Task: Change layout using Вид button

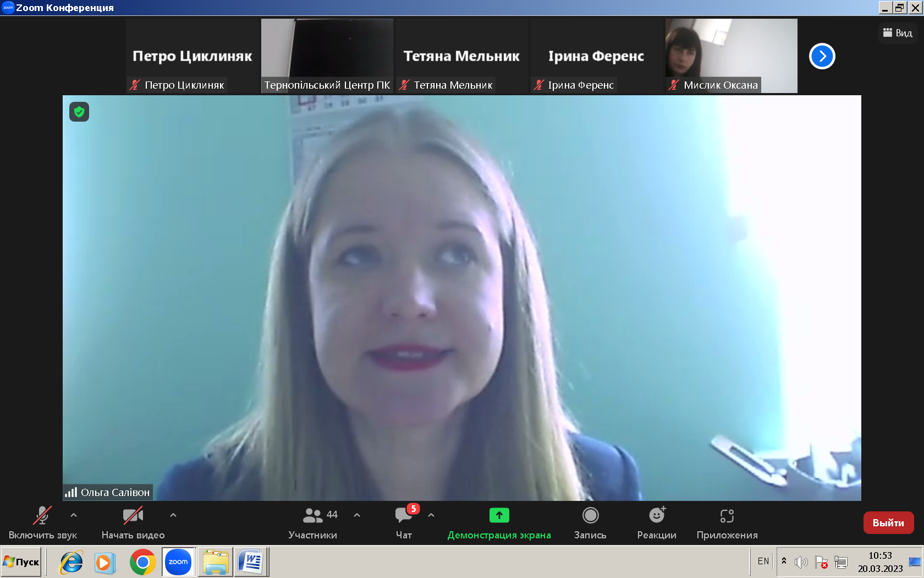Action: [898, 33]
